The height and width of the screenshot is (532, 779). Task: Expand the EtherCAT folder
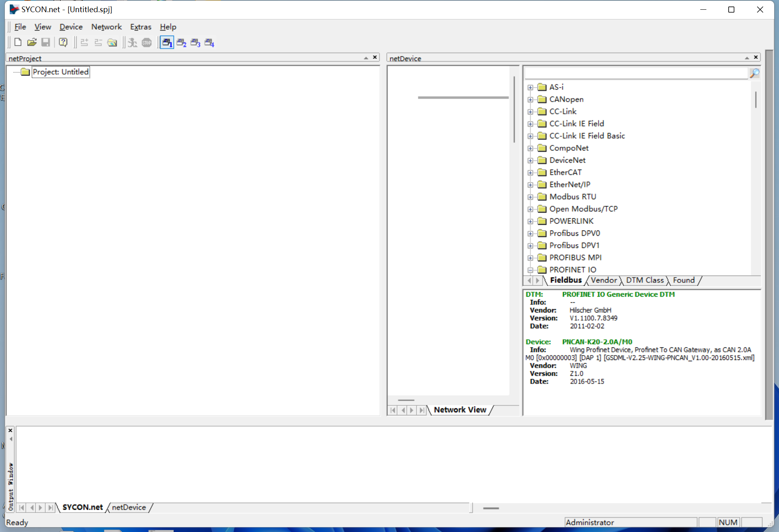[530, 172]
